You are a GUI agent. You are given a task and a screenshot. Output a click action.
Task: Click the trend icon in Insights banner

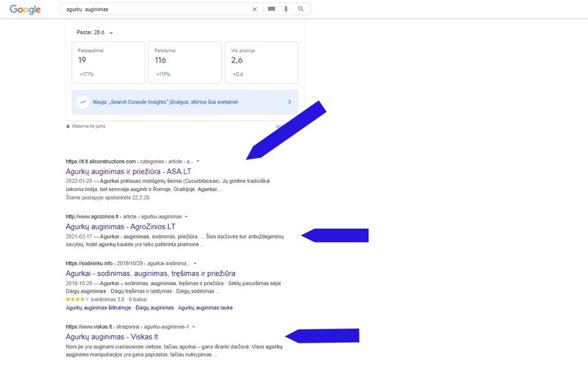pos(82,102)
